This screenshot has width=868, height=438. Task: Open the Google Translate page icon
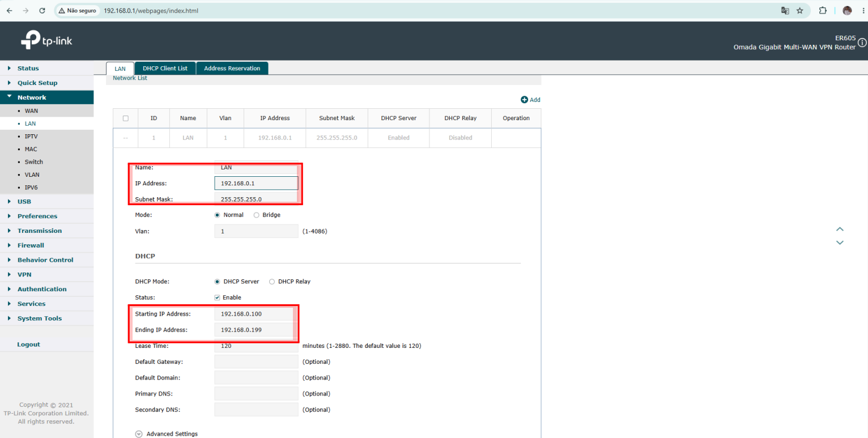coord(785,11)
